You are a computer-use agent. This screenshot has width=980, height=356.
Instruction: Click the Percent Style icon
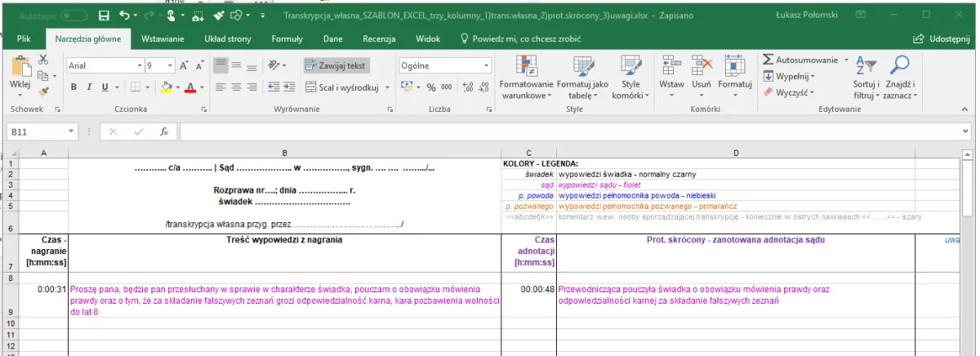pos(430,87)
